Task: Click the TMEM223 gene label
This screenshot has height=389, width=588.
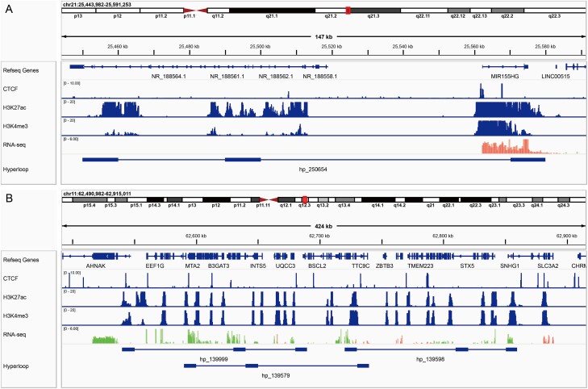Action: (x=420, y=266)
